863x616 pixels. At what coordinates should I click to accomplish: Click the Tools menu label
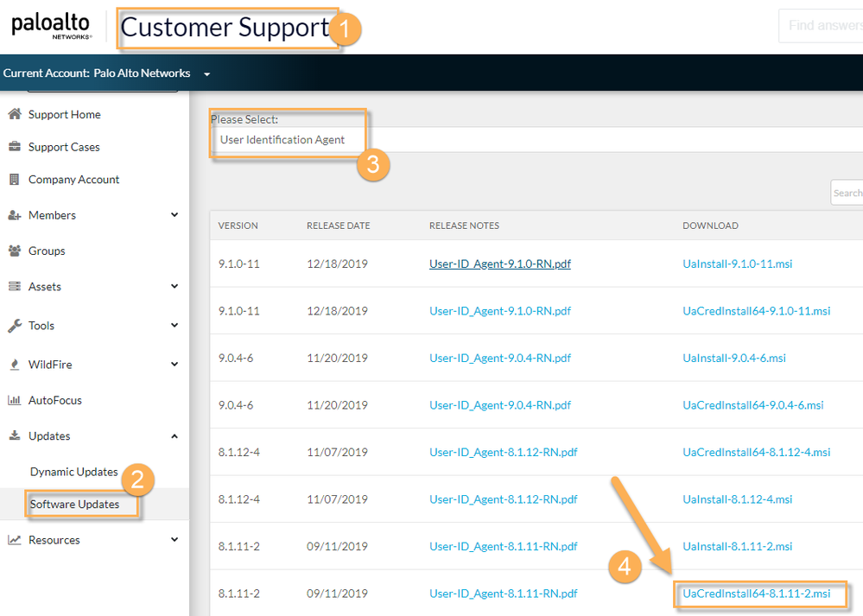tap(41, 326)
